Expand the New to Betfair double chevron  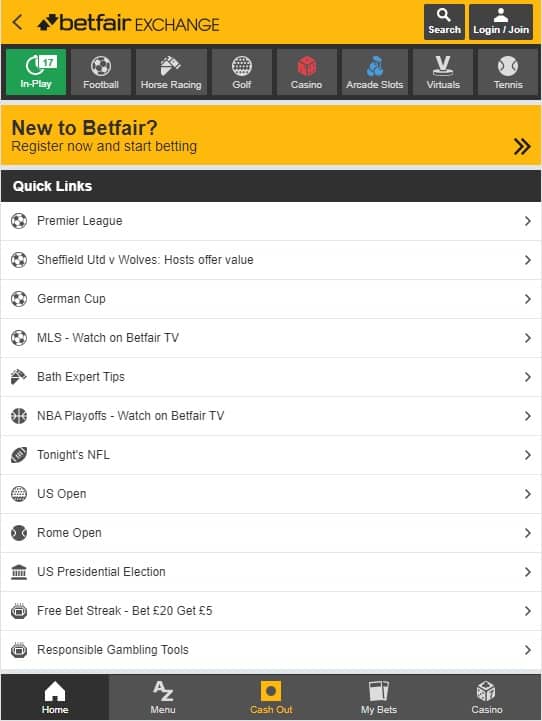[x=522, y=146]
